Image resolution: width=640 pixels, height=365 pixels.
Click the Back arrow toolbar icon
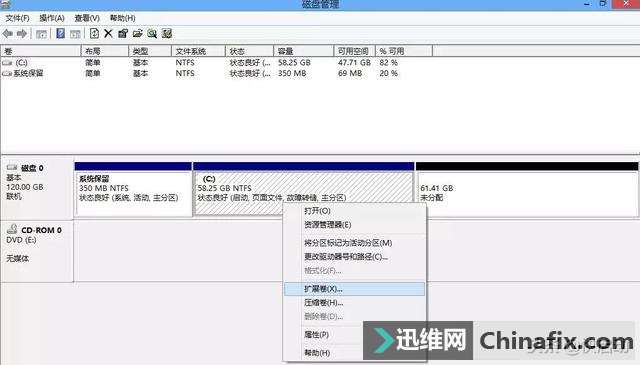coord(7,33)
